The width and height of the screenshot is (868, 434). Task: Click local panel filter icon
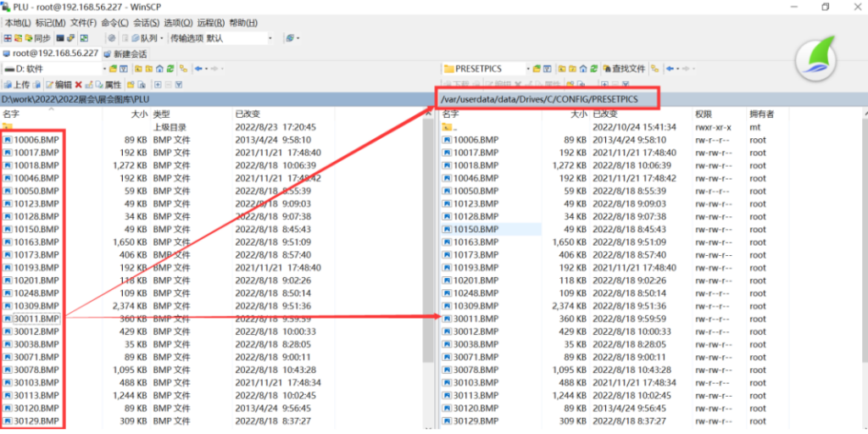coord(124,70)
